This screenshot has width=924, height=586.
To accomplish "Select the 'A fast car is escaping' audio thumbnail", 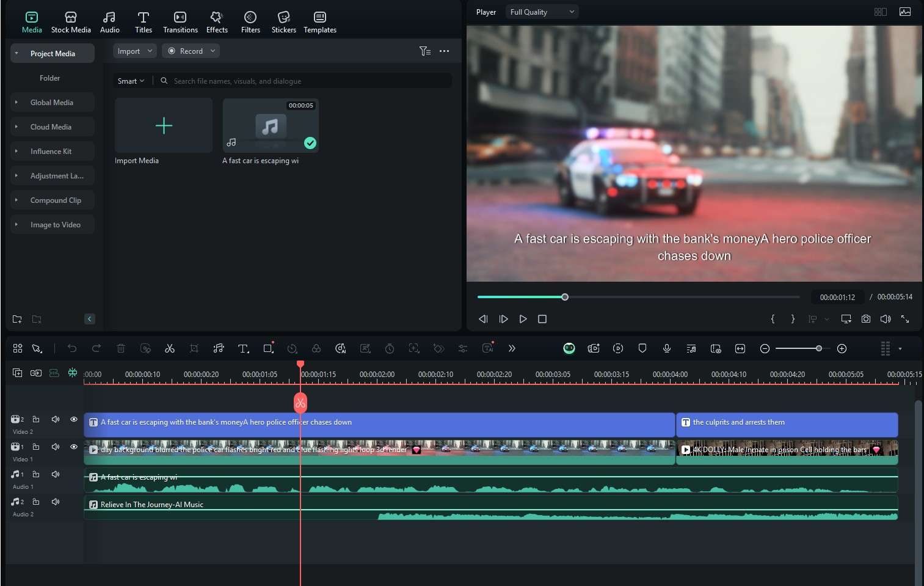I will click(271, 125).
